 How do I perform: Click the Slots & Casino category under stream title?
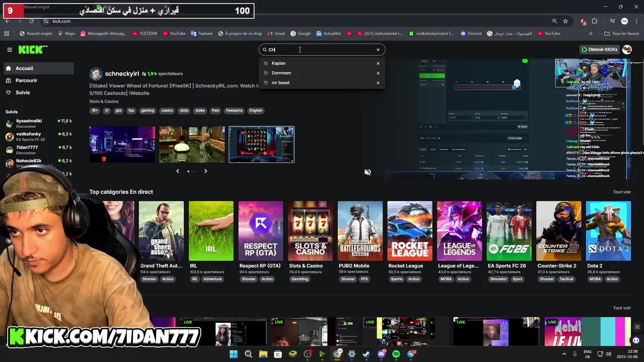104,102
